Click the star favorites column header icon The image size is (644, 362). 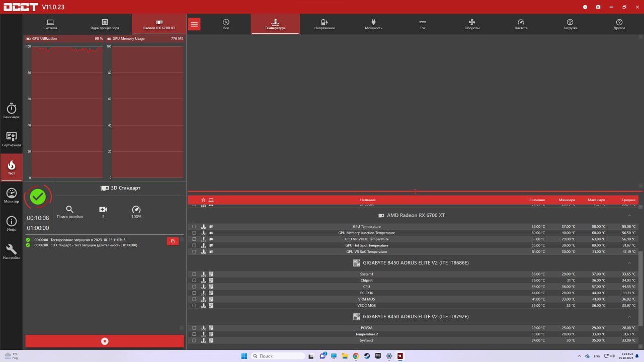pyautogui.click(x=203, y=200)
